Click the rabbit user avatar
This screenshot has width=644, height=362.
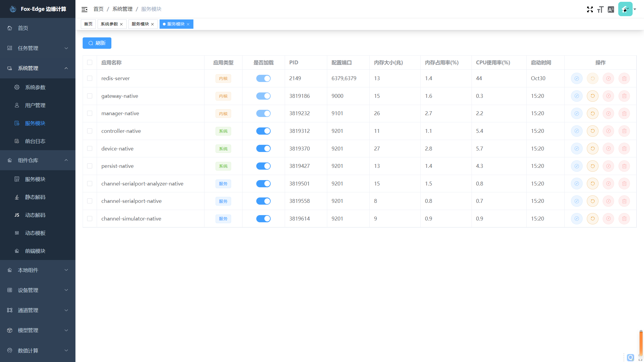(x=625, y=9)
